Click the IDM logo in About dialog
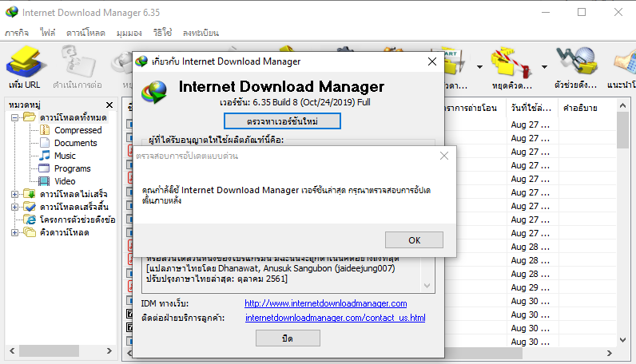 point(154,93)
